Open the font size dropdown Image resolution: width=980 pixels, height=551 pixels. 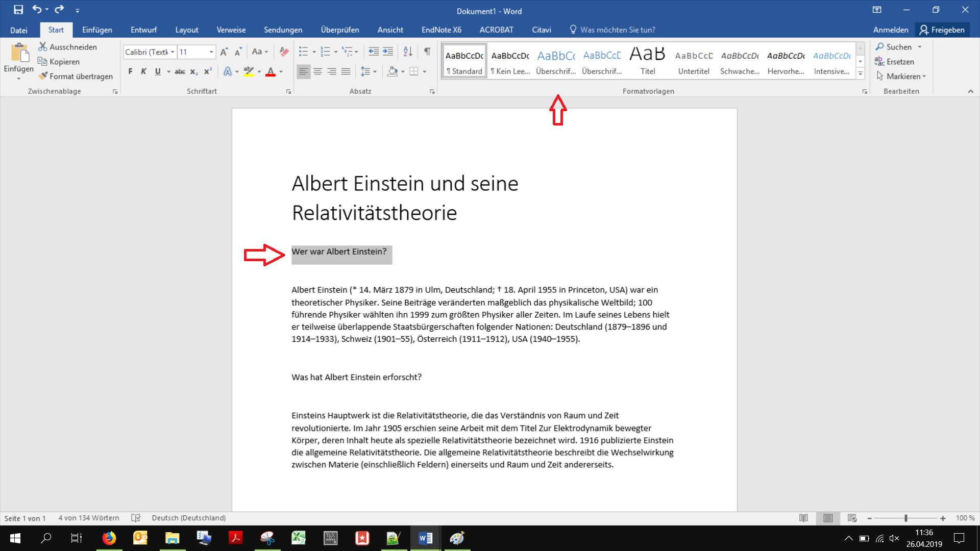[x=211, y=52]
